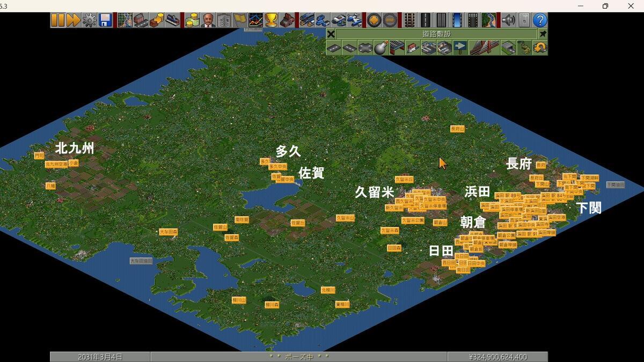Click the 道路敷設 toolbar title bar
The width and height of the screenshot is (644, 362).
(x=437, y=34)
